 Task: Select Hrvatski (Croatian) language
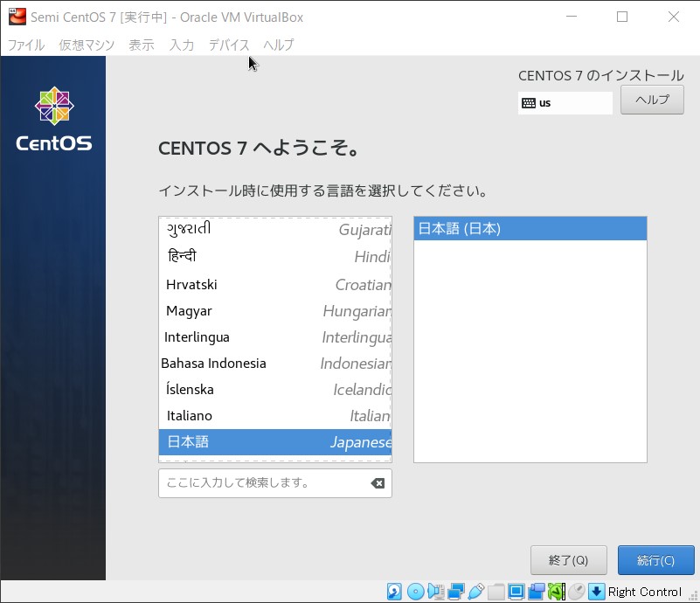click(275, 284)
